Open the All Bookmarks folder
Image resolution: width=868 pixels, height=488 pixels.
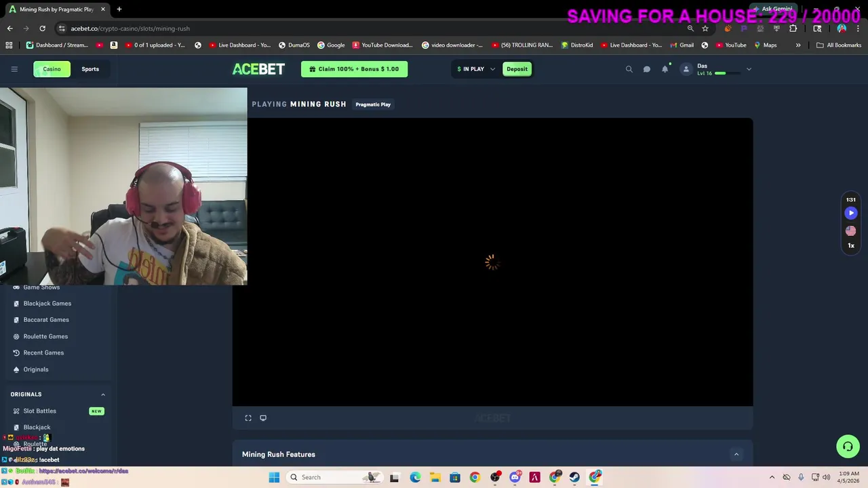(x=839, y=45)
